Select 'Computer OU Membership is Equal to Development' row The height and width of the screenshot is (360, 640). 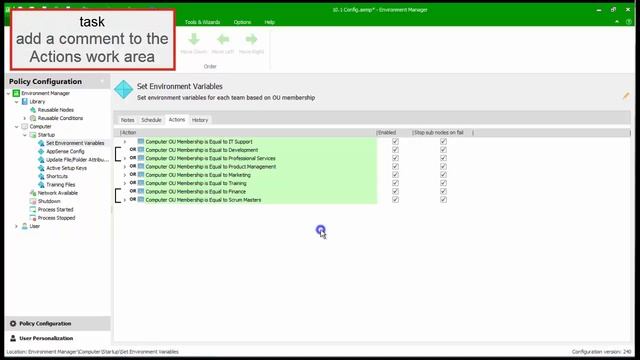(202, 150)
